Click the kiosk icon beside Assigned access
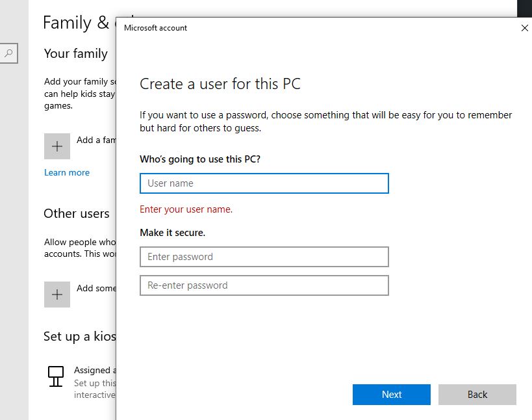This screenshot has width=532, height=420. tap(57, 376)
